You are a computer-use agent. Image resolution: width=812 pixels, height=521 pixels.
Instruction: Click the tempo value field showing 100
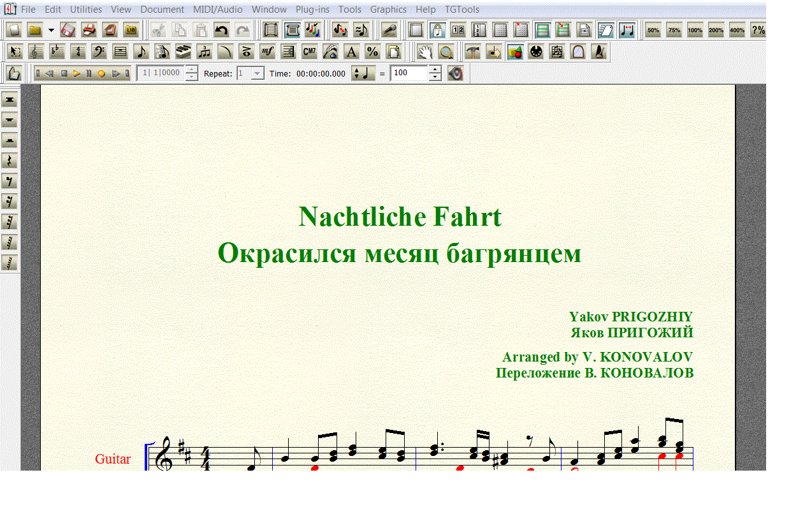click(x=409, y=73)
